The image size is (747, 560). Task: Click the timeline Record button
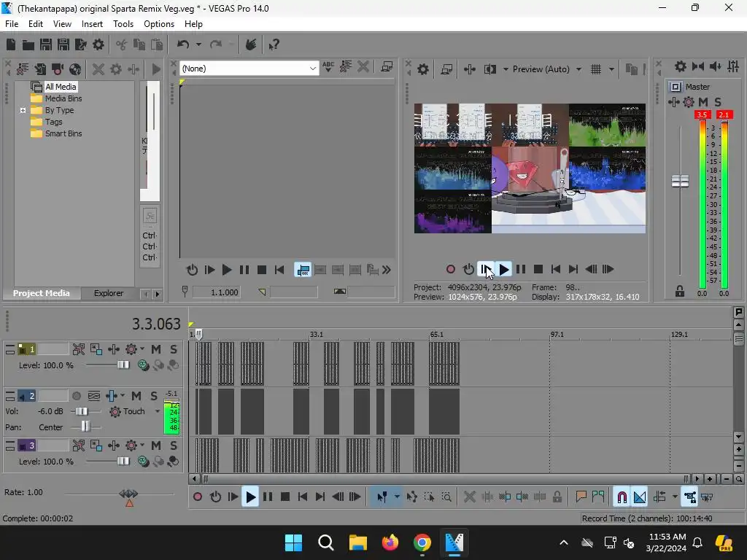[198, 497]
